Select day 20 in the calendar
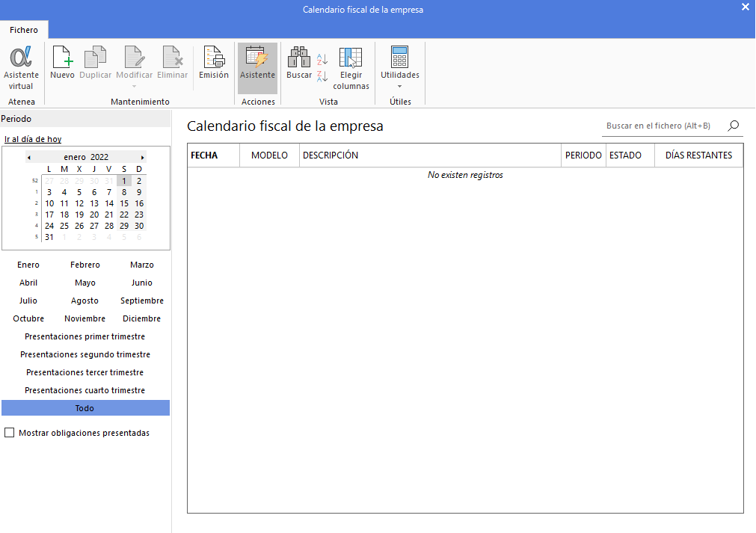The width and height of the screenshot is (756, 533). pos(94,215)
